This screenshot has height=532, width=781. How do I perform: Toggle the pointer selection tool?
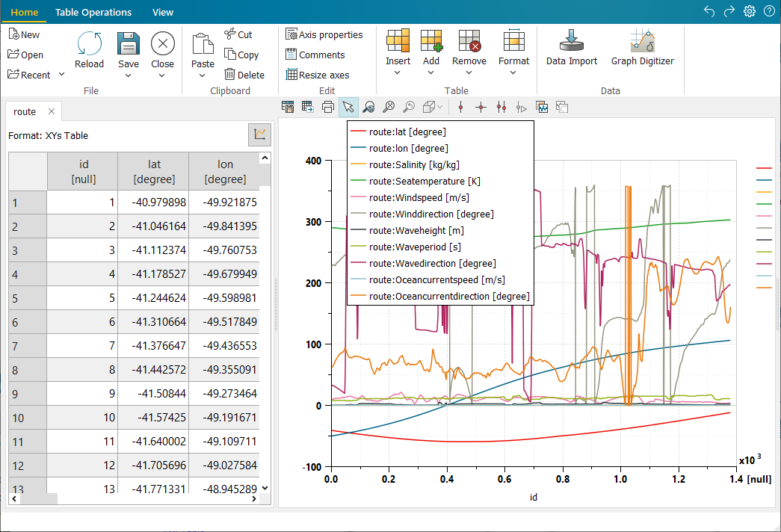pyautogui.click(x=348, y=107)
